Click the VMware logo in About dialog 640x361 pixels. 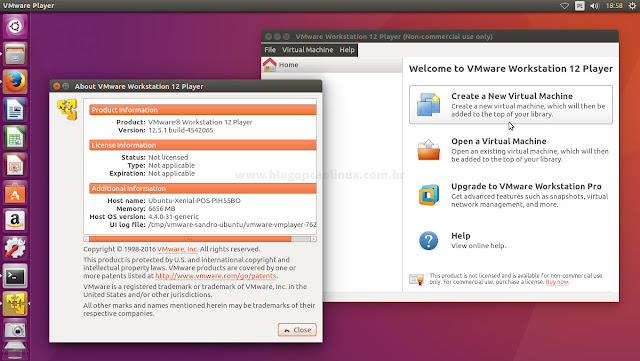67,109
